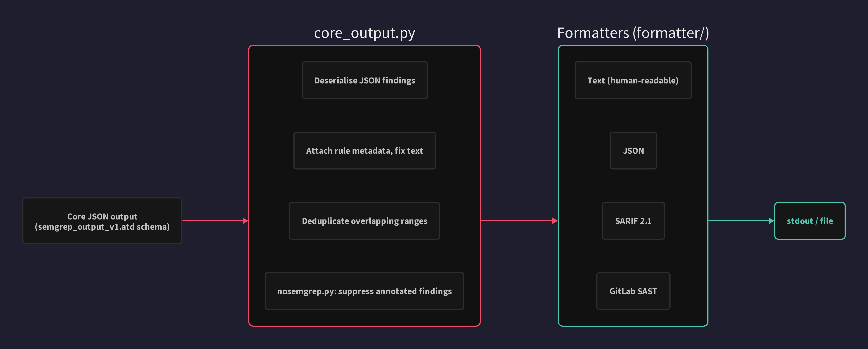Select the Deduplicate overlapping ranges box
The height and width of the screenshot is (349, 868).
coord(365,221)
